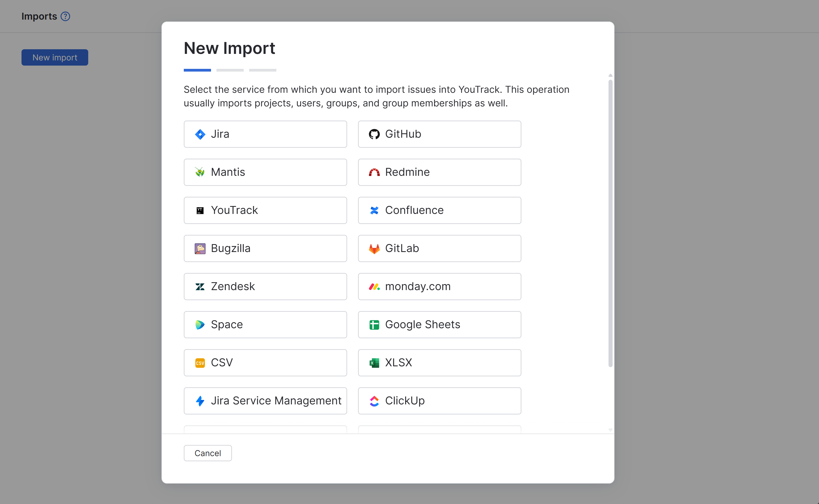This screenshot has height=504, width=819.
Task: Click the Jira diamond icon
Action: click(x=200, y=134)
